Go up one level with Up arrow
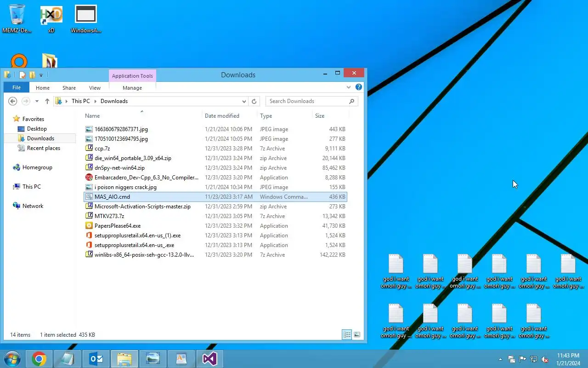This screenshot has height=368, width=588. (x=47, y=101)
